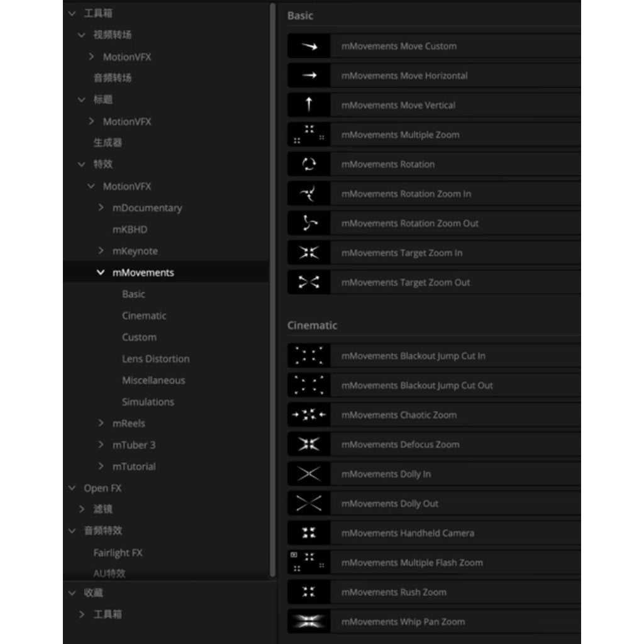
Task: Collapse the top 工具箱 tree node
Action: point(72,14)
